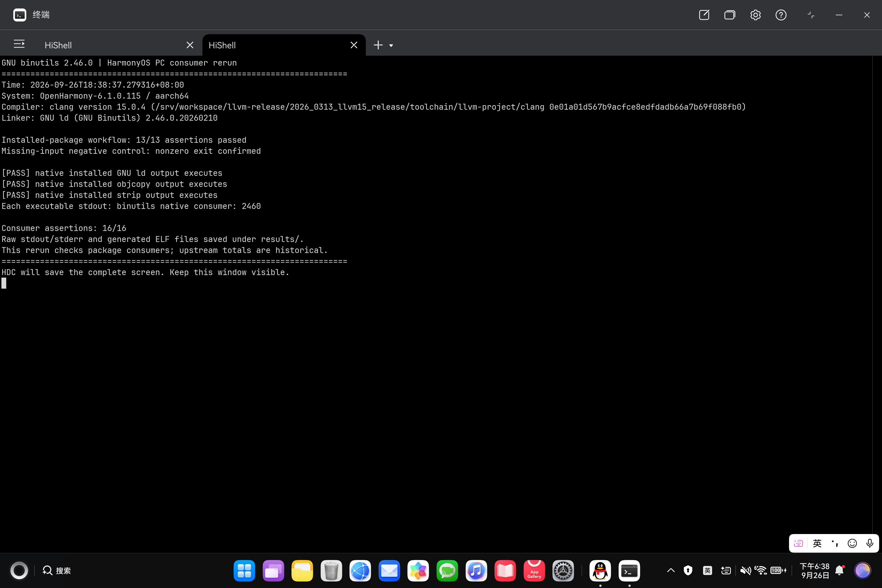Launch the voice assistant orb
Viewport: 882px width, 588px height.
tap(862, 570)
